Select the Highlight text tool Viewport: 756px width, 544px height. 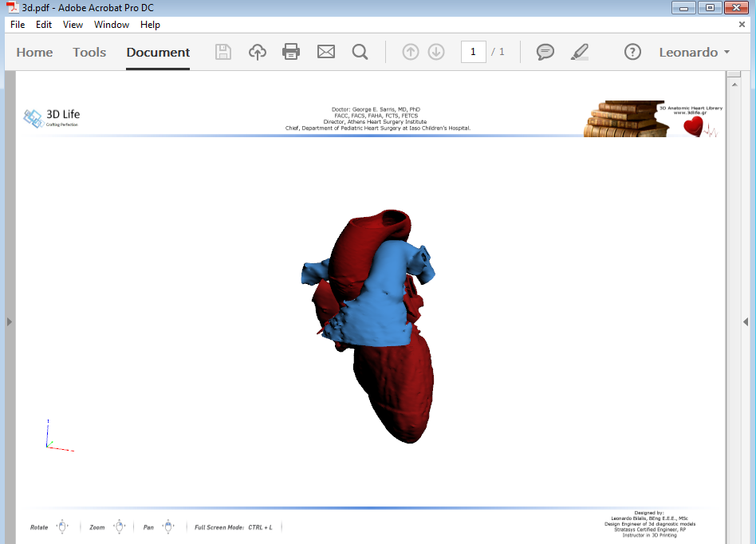click(579, 52)
